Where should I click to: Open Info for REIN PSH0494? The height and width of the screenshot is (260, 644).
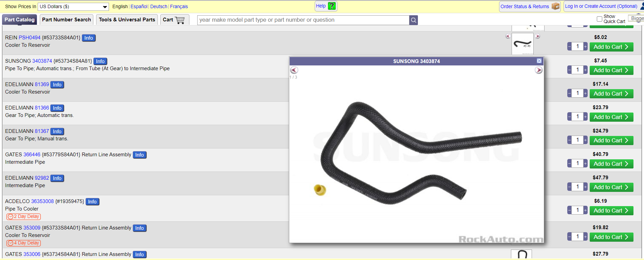[89, 38]
